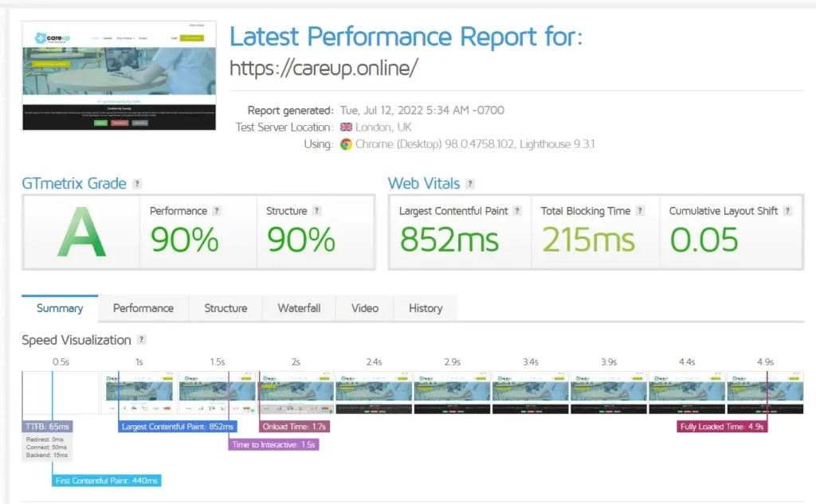Click the Fully Loaded Time marker label
Screen dimensions: 816x504
click(x=722, y=427)
